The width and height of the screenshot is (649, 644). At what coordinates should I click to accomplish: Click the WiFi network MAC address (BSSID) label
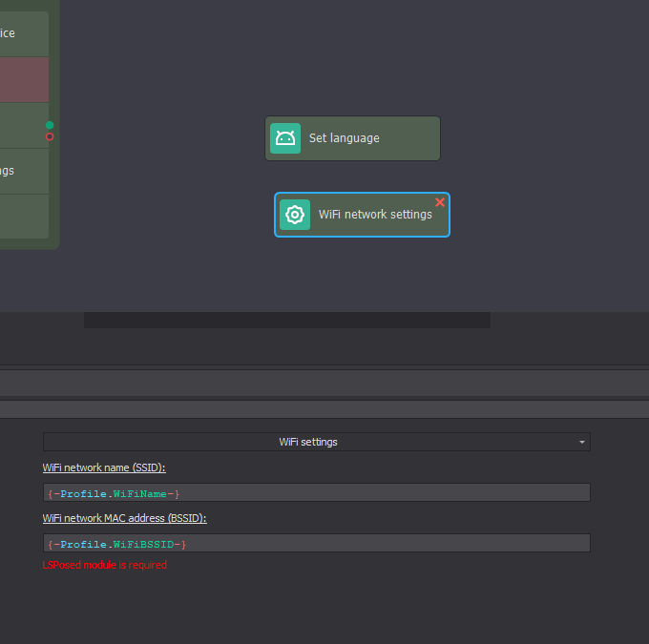(125, 518)
